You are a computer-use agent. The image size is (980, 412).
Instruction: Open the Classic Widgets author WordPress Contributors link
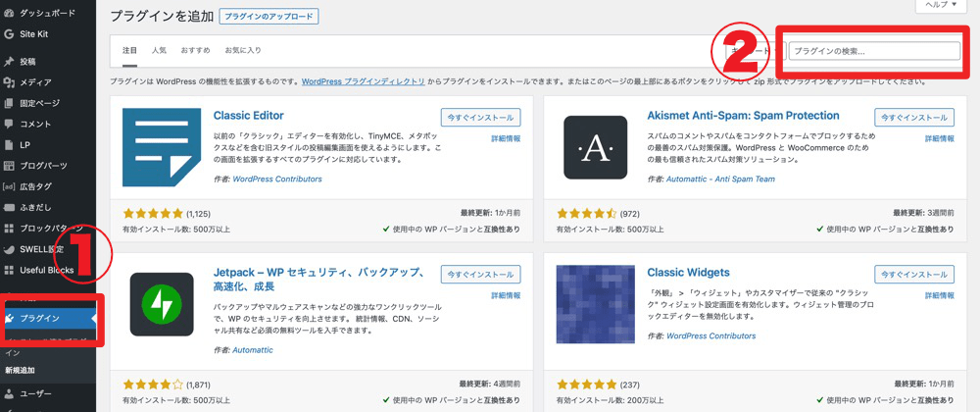point(710,335)
